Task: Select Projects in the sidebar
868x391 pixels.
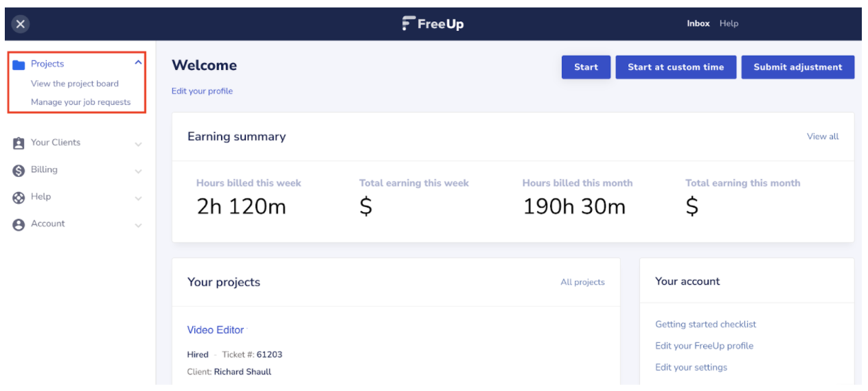Action: [x=47, y=64]
